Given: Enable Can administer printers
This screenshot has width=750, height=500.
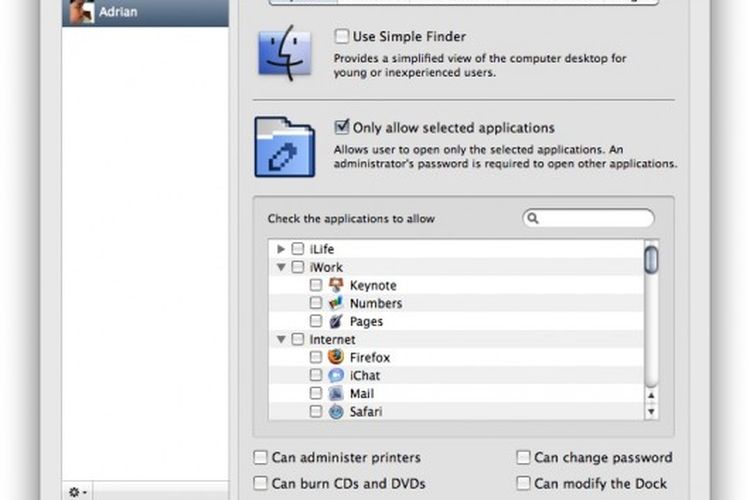Looking at the screenshot, I should click(x=260, y=457).
